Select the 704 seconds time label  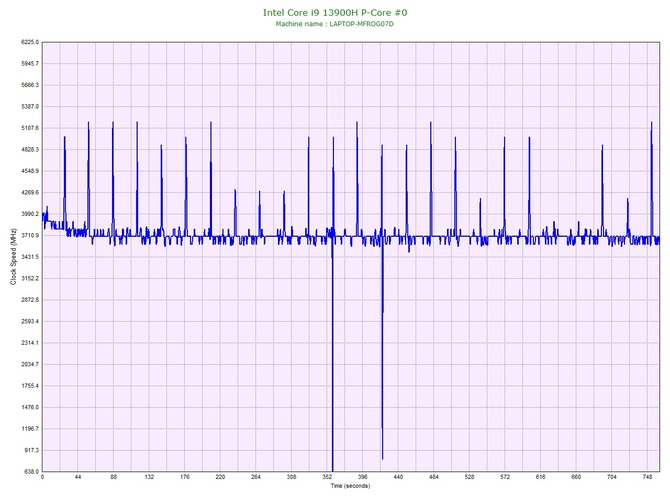[611, 477]
